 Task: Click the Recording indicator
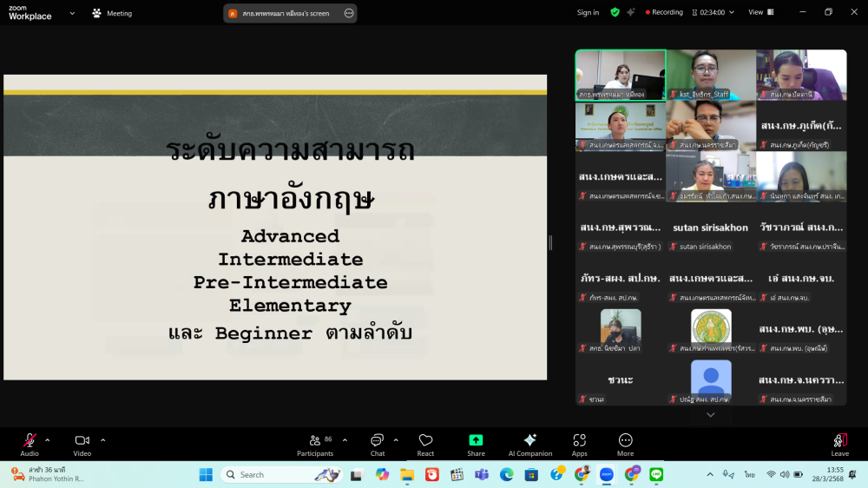click(x=664, y=12)
